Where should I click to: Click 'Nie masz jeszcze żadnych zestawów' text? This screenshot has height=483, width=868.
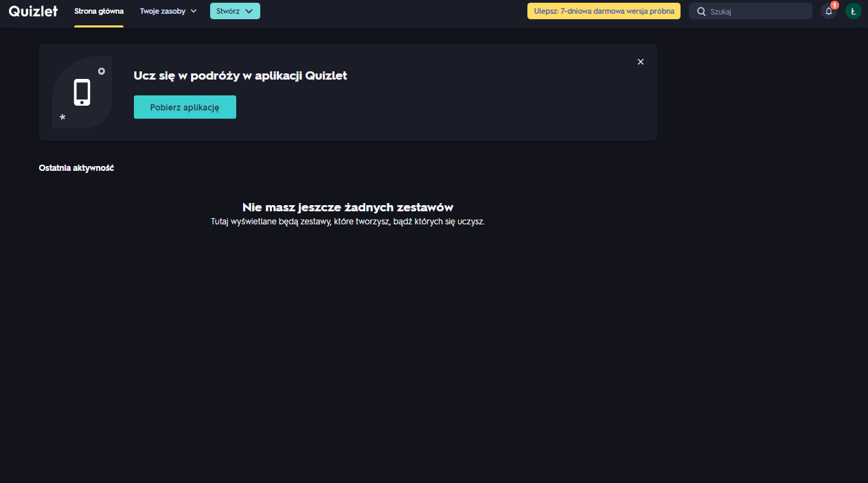[347, 207]
